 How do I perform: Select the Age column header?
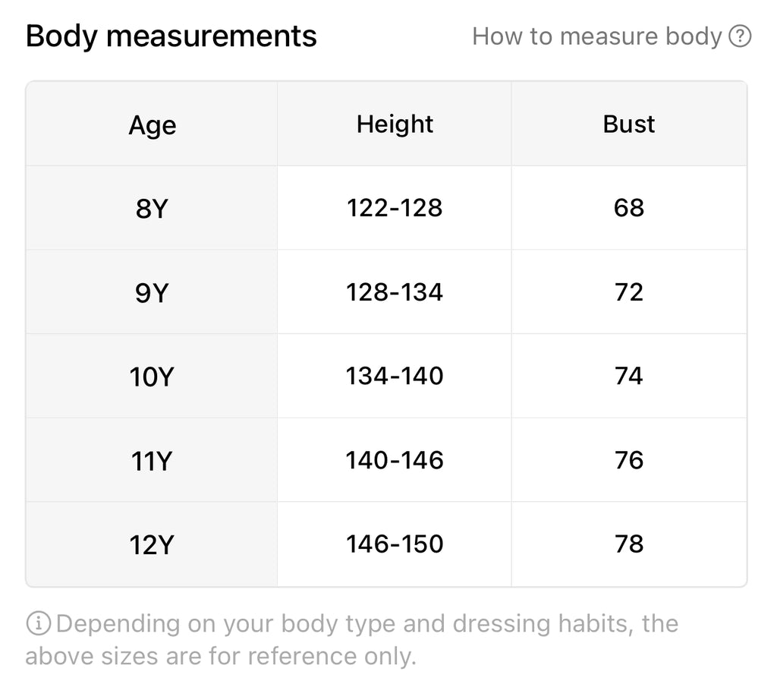pos(152,125)
